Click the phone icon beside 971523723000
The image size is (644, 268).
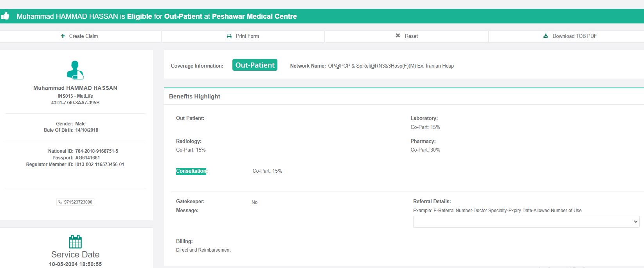(x=60, y=202)
